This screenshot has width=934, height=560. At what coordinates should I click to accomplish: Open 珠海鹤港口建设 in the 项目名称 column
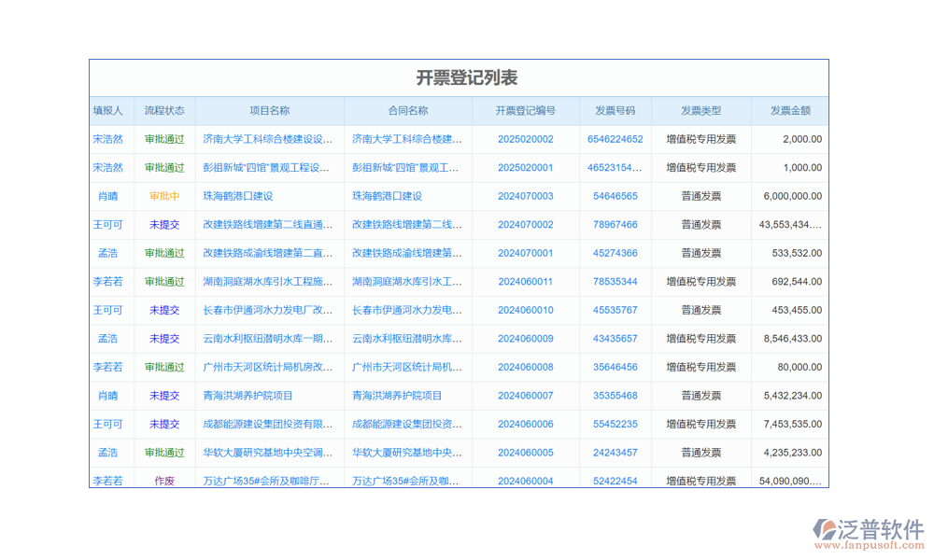[x=238, y=196]
